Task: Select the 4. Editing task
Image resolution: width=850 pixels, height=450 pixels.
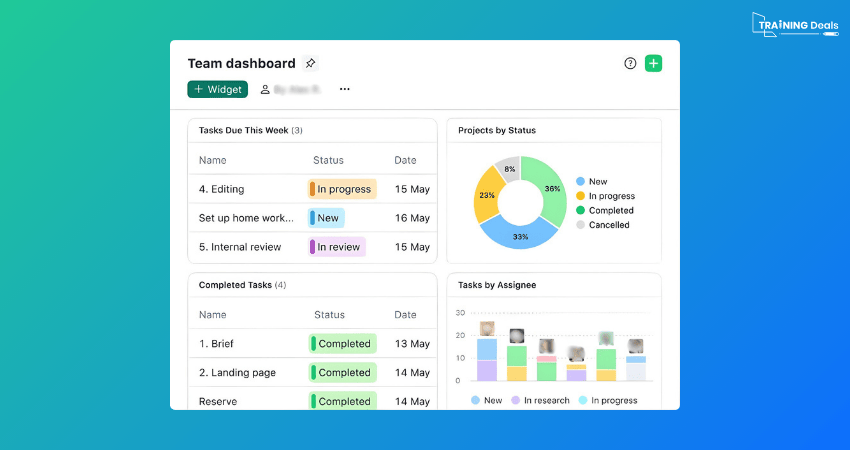Action: click(221, 189)
